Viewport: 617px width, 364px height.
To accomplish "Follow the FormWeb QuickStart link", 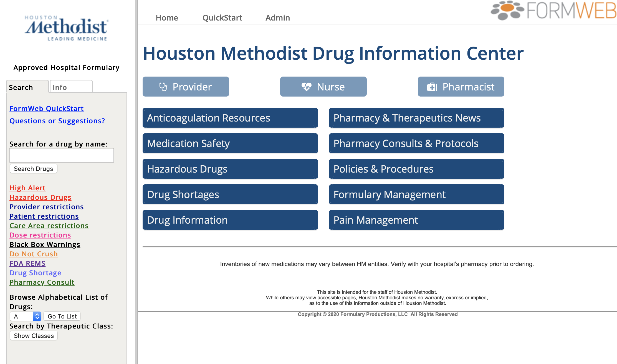I will [x=47, y=108].
